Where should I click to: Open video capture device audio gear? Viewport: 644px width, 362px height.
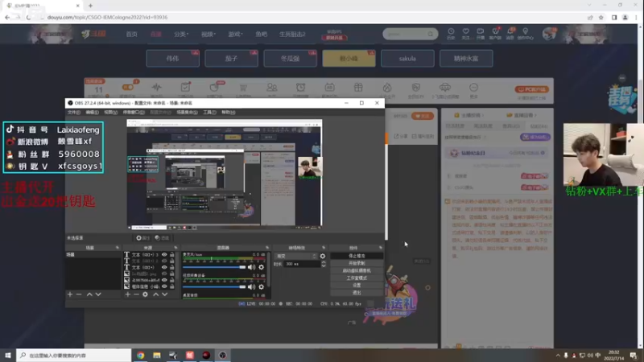[x=261, y=287]
